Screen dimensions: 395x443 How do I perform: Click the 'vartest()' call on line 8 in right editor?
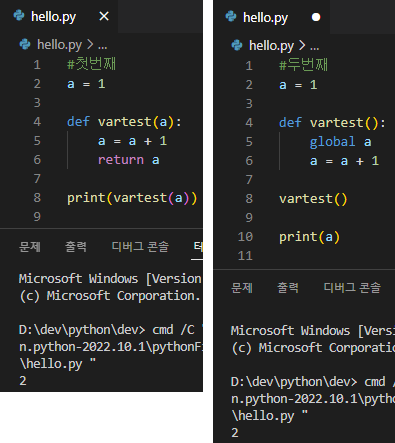(x=313, y=199)
